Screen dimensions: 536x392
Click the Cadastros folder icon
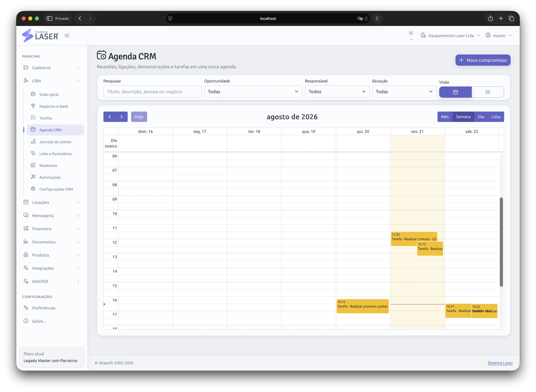[x=26, y=68]
